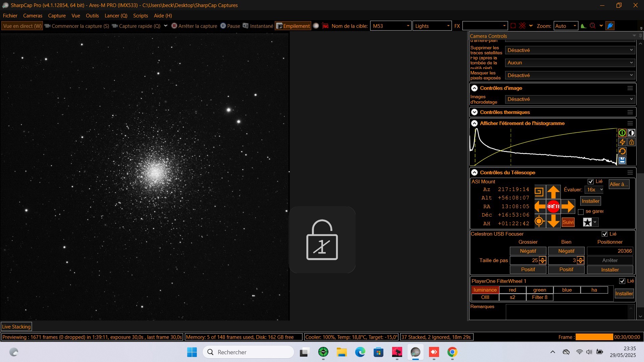Click the histogram black-and-white contrast icon
The image size is (644, 362).
coord(631,133)
